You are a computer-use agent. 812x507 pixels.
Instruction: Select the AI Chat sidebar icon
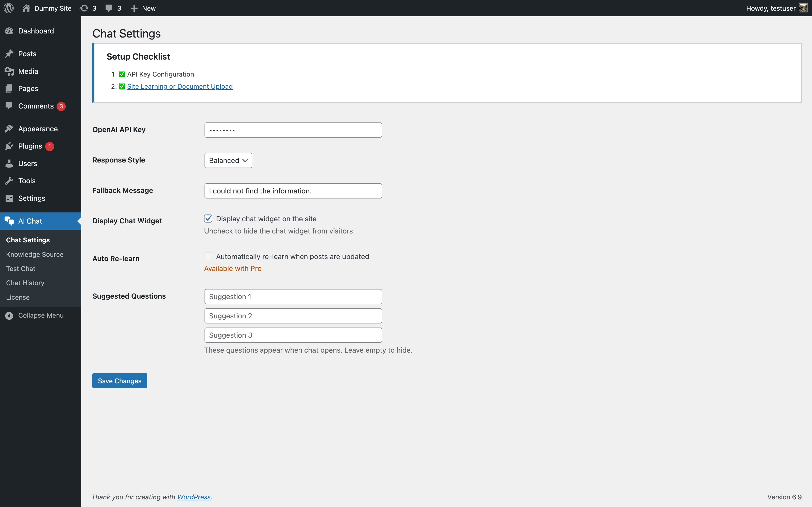pos(9,221)
